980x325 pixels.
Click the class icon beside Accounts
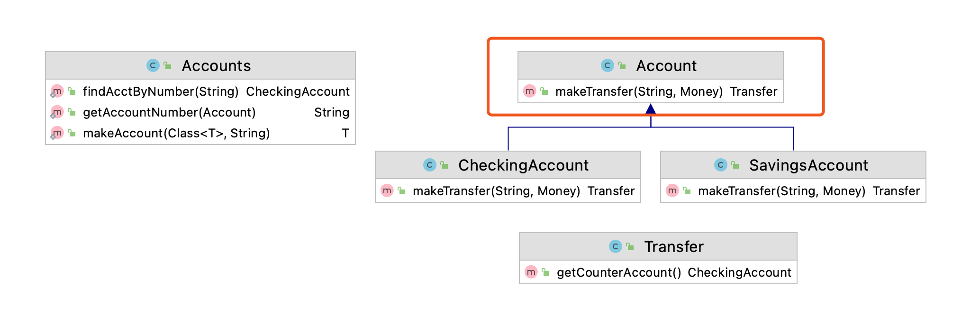point(153,65)
